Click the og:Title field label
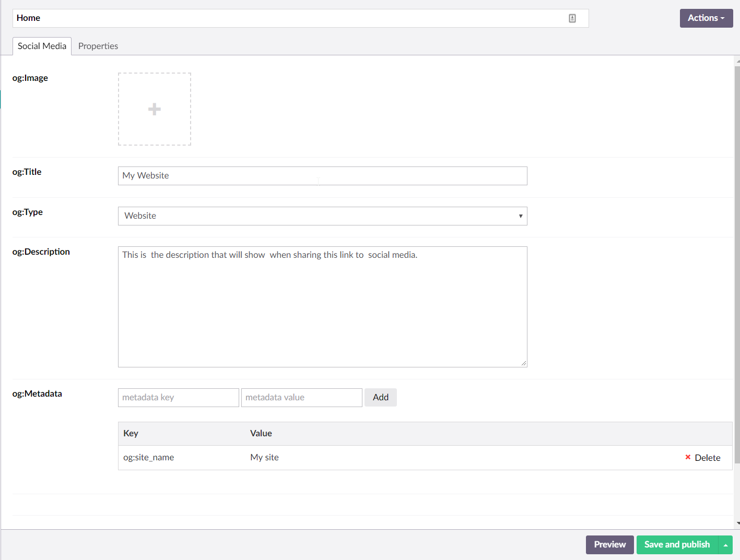The height and width of the screenshot is (560, 740). point(27,172)
